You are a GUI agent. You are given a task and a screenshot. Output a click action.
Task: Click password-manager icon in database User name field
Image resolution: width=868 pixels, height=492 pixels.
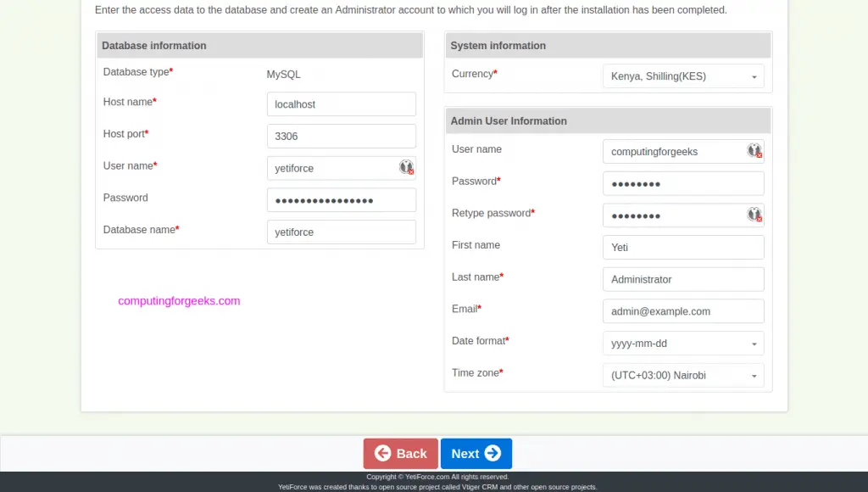coord(406,167)
